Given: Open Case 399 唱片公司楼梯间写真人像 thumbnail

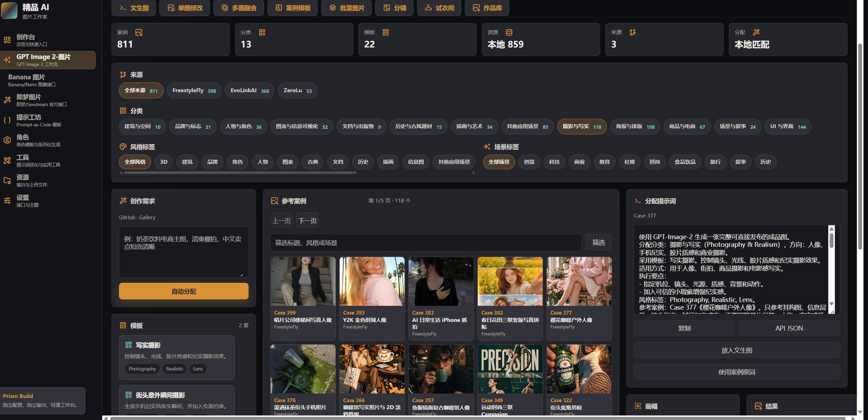Looking at the screenshot, I should [303, 281].
